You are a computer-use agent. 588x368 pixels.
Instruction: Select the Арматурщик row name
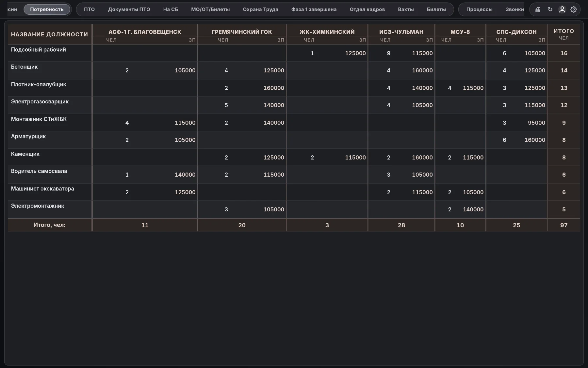point(28,136)
